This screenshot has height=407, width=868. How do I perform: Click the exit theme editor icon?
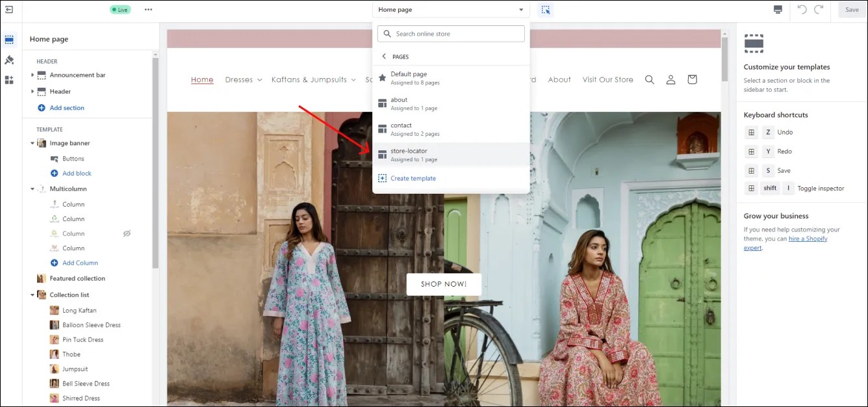click(x=8, y=10)
